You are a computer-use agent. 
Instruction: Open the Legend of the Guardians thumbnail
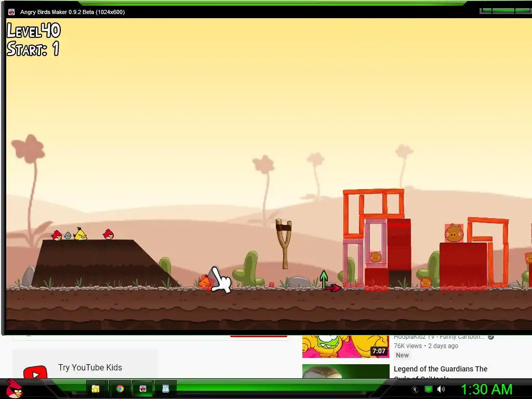coord(345,371)
